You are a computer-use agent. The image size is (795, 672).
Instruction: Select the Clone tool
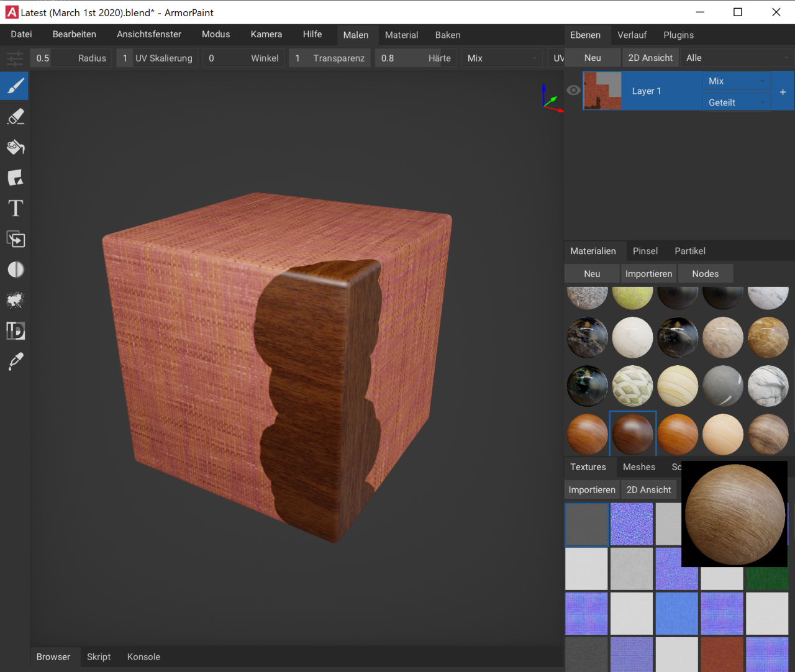pyautogui.click(x=16, y=239)
